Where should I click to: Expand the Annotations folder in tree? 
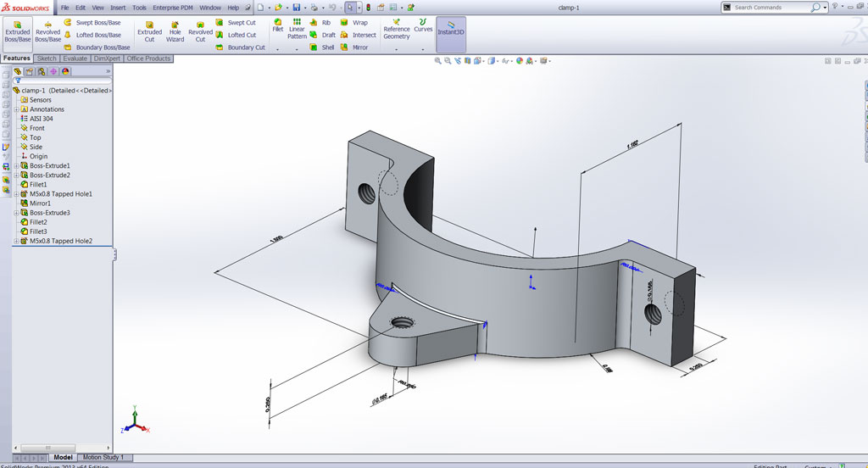click(16, 109)
